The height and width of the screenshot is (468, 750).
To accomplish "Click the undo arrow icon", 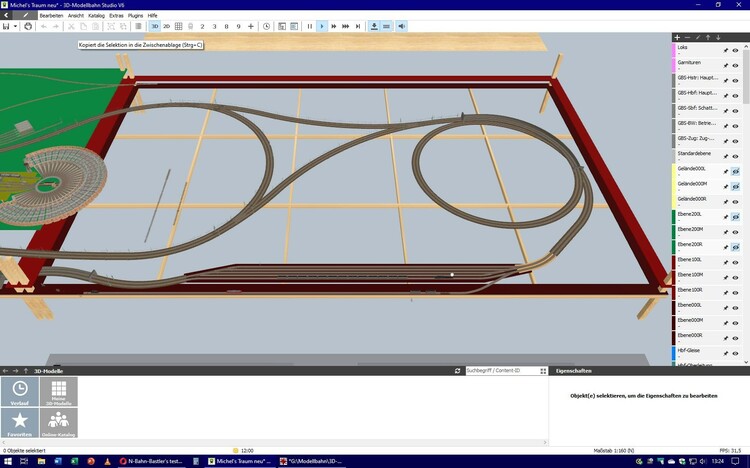I will pyautogui.click(x=44, y=26).
